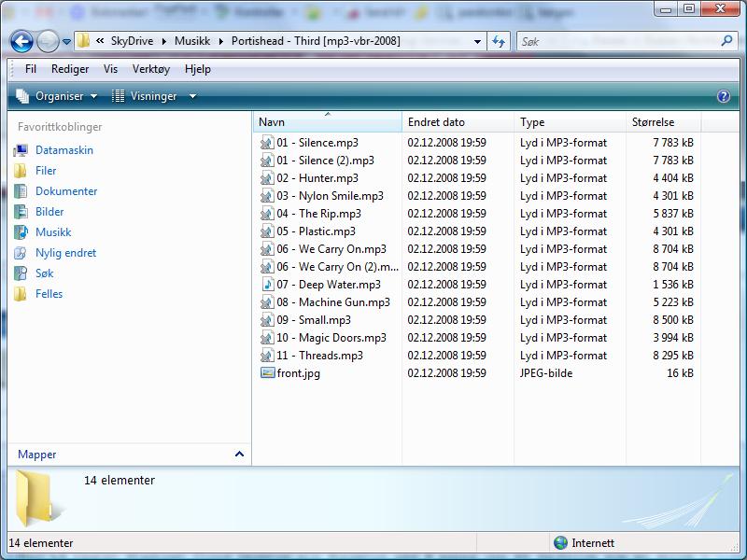The image size is (747, 560).
Task: Select the truncated 06 - We Carry On (2) file
Action: [337, 267]
